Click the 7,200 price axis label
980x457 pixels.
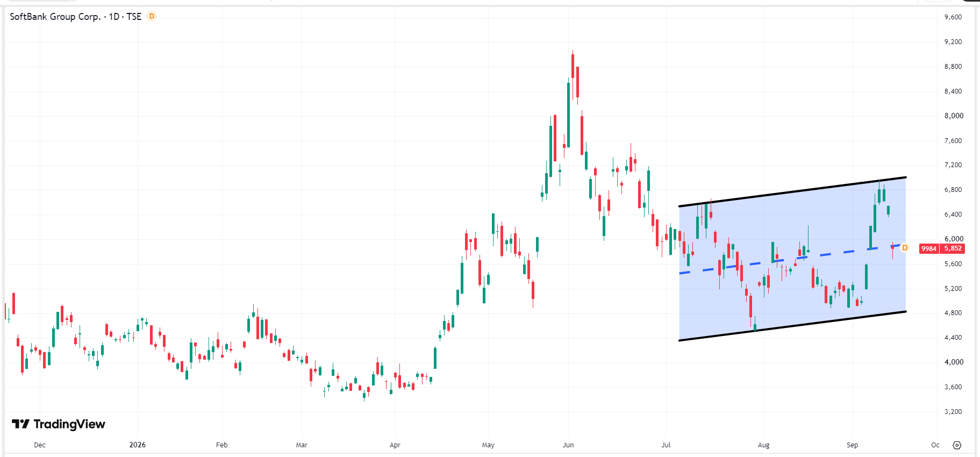pyautogui.click(x=953, y=165)
